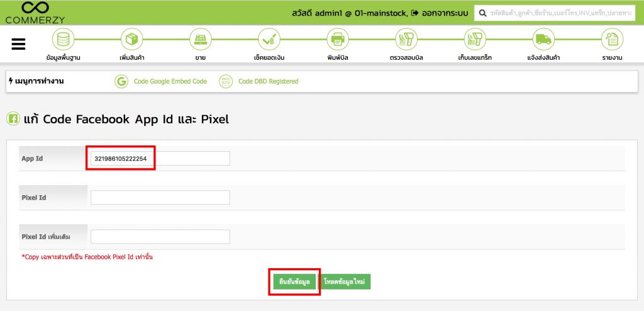Screen dimensions: 644x311
Task: Click the Google G icon
Action: pyautogui.click(x=121, y=81)
